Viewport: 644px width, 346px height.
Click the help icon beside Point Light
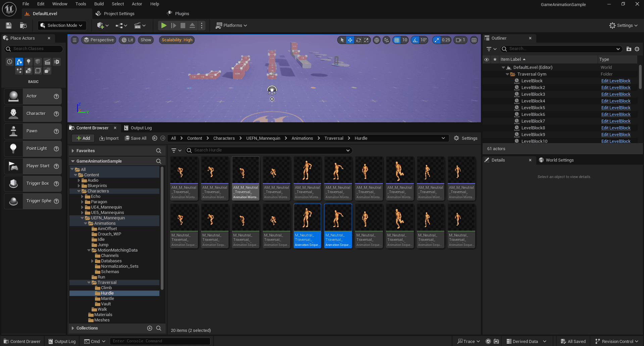point(56,148)
